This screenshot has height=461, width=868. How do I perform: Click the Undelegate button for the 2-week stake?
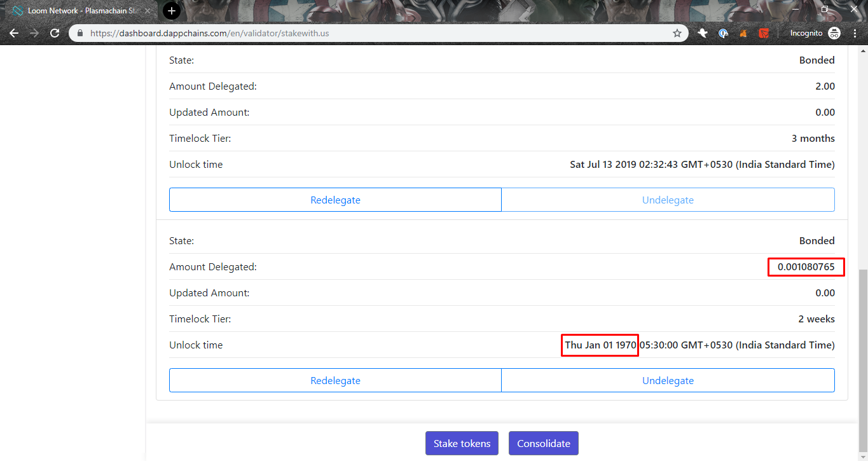tap(668, 380)
